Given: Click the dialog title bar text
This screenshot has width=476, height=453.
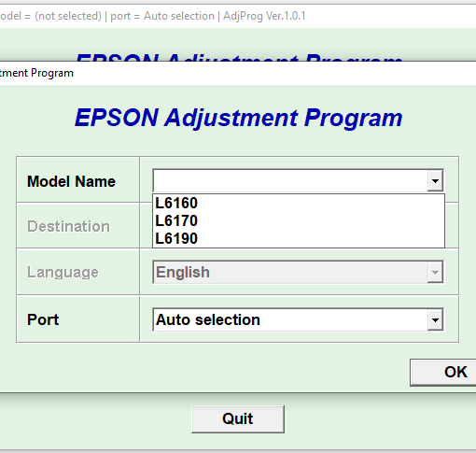Looking at the screenshot, I should coord(36,73).
